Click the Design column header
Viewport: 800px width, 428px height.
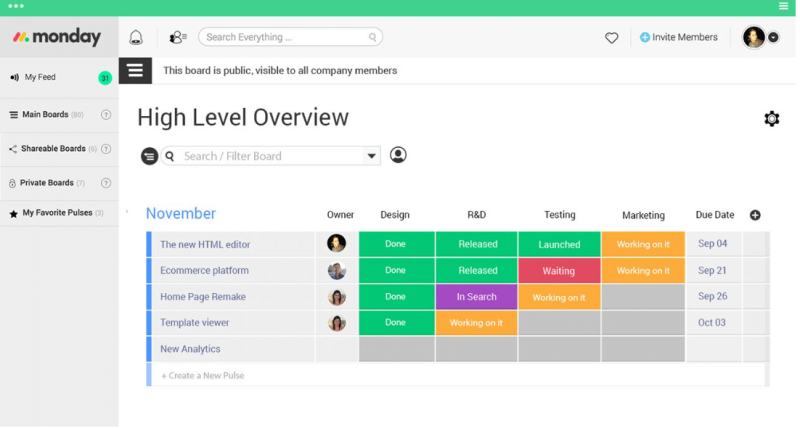tap(395, 215)
